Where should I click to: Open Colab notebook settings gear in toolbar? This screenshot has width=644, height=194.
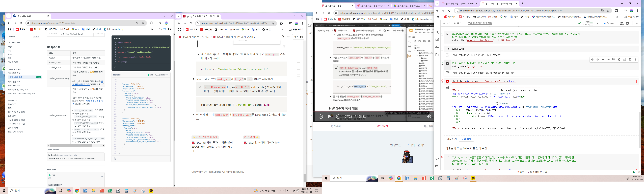tap(628, 23)
